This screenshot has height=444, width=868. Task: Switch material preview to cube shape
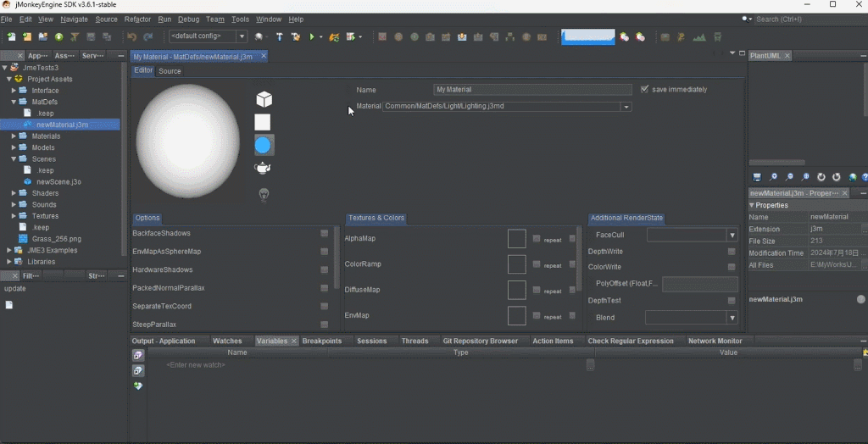click(x=264, y=99)
